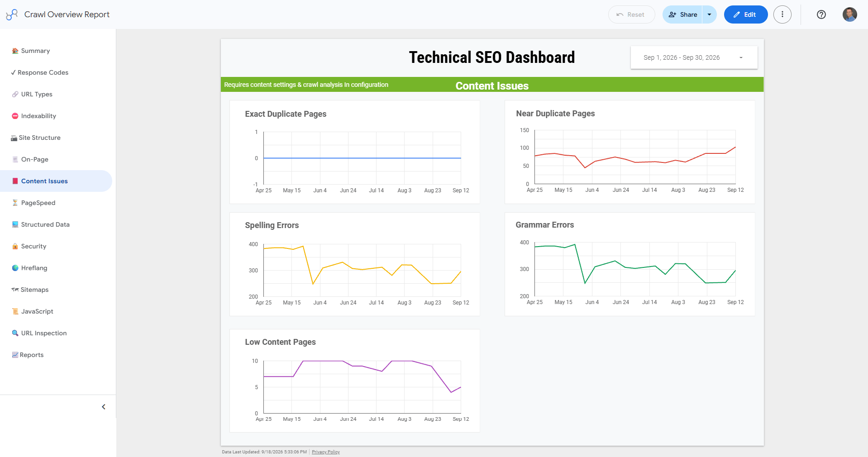The height and width of the screenshot is (457, 868).
Task: Click the URL Types link icon
Action: (15, 94)
